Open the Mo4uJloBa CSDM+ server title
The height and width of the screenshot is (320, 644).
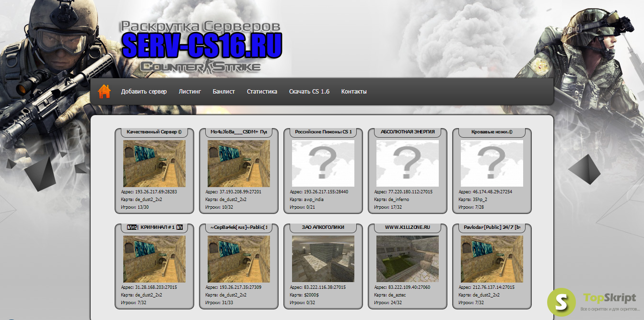(x=239, y=131)
